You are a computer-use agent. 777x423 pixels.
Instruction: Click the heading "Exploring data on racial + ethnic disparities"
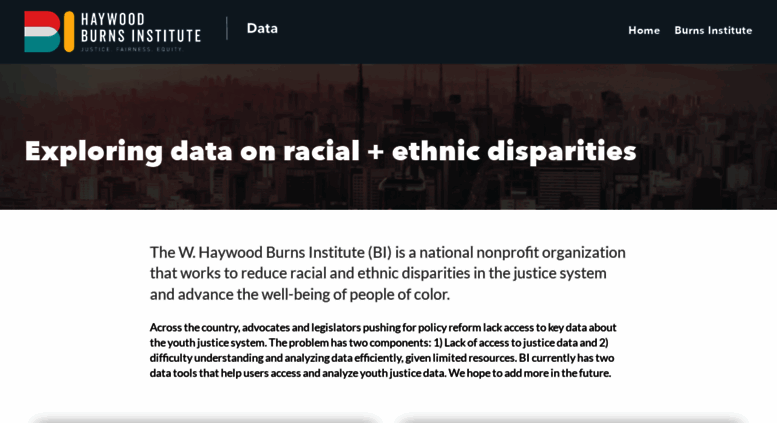pos(331,151)
